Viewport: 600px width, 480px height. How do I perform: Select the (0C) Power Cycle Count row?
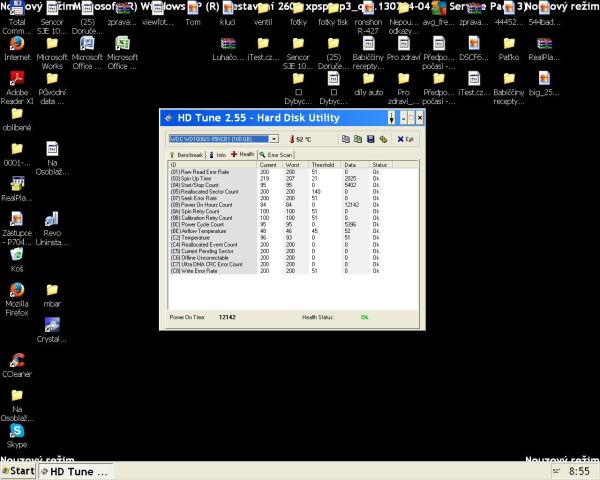(x=281, y=224)
